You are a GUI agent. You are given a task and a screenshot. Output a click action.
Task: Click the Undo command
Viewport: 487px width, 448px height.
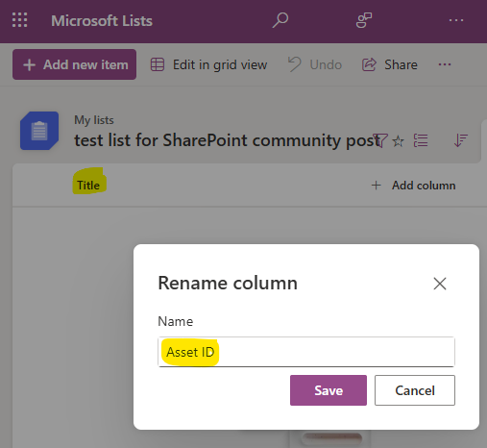(x=315, y=64)
